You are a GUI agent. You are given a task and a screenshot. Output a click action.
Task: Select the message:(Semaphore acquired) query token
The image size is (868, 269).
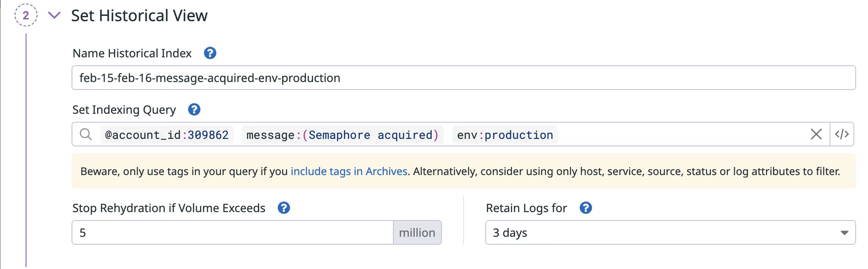[342, 135]
